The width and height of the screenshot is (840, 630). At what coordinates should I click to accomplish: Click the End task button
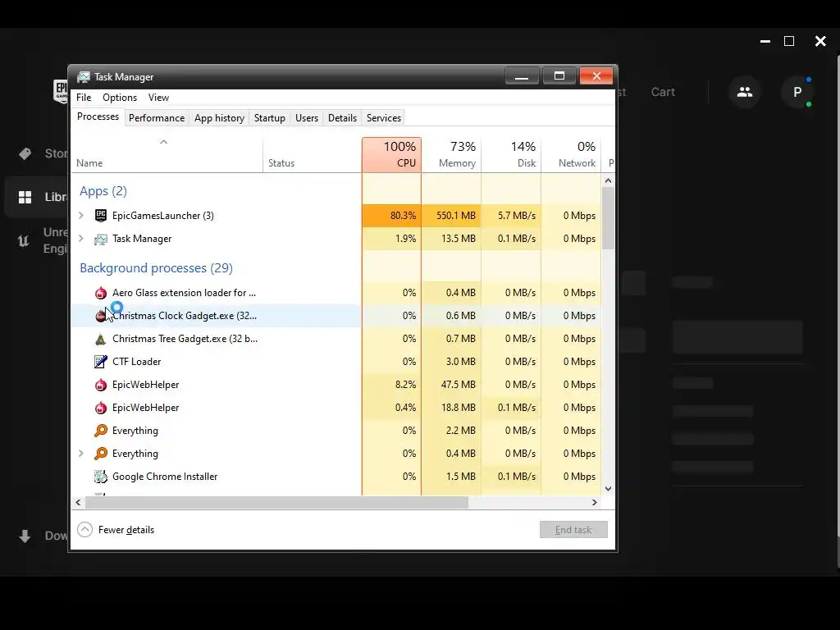pos(573,530)
